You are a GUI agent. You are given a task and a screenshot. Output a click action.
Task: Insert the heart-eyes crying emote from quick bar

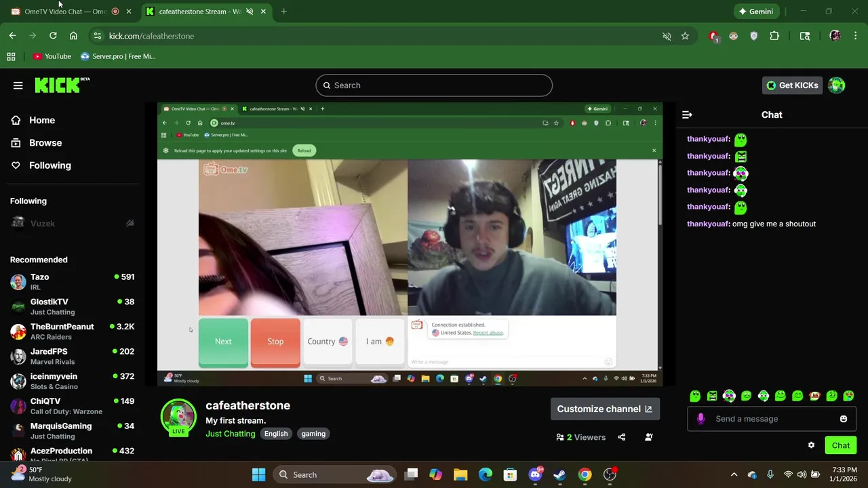[729, 396]
